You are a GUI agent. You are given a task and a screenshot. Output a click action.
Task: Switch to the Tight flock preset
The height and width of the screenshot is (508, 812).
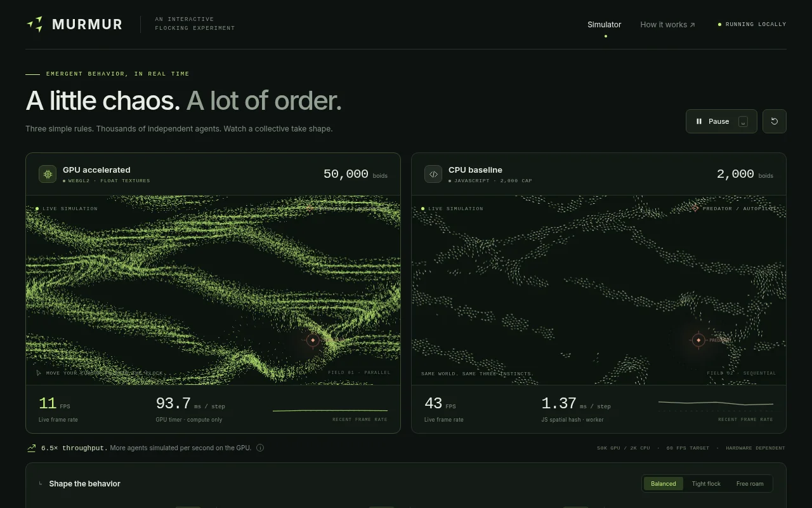click(x=706, y=484)
